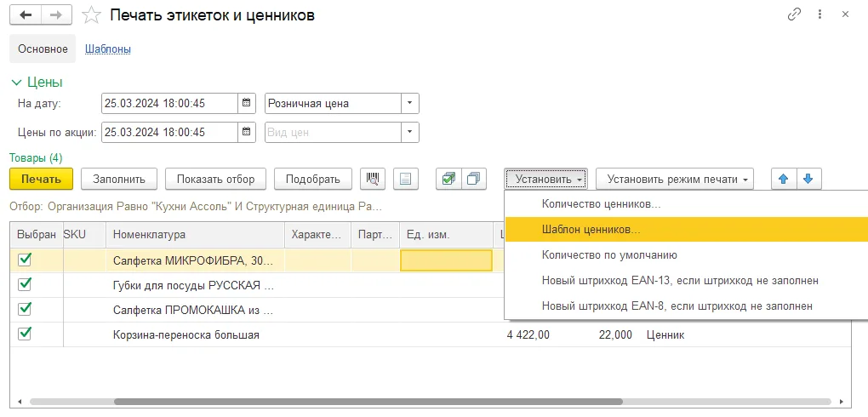Click the Подобрать button
The width and height of the screenshot is (868, 417).
[x=313, y=179]
